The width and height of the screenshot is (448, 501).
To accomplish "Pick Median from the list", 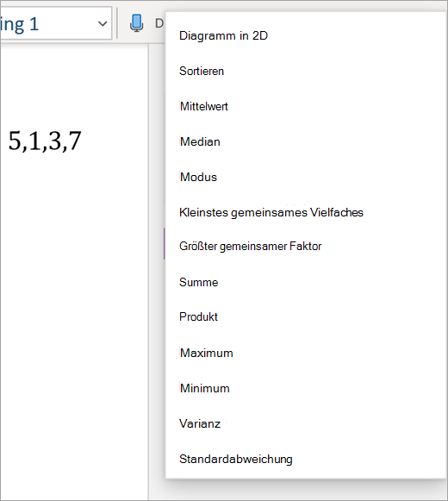I will 200,141.
